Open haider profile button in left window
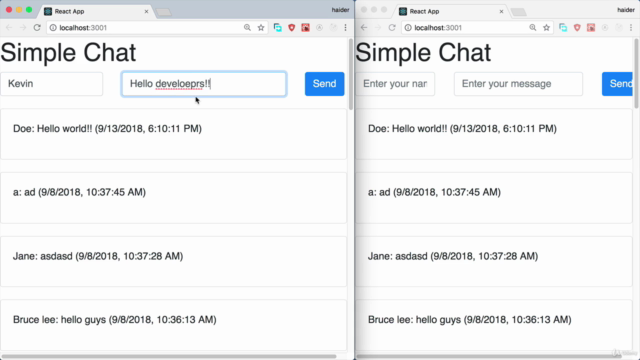 pos(340,10)
